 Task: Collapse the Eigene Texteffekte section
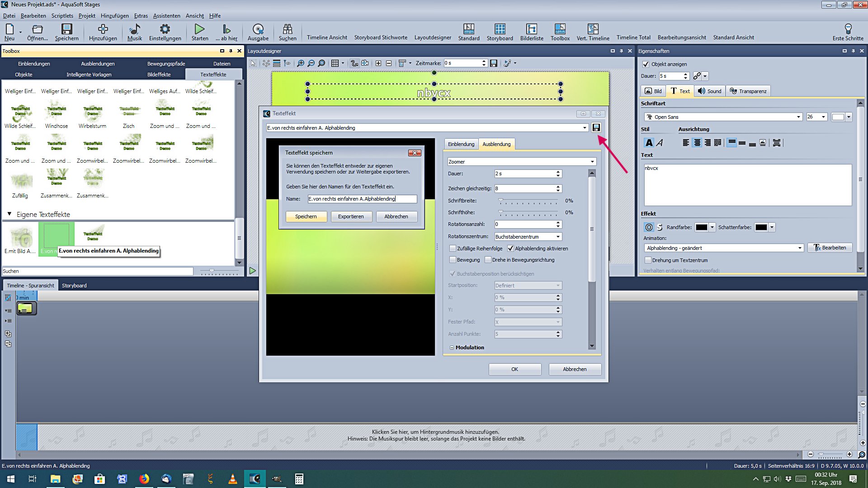click(x=9, y=214)
